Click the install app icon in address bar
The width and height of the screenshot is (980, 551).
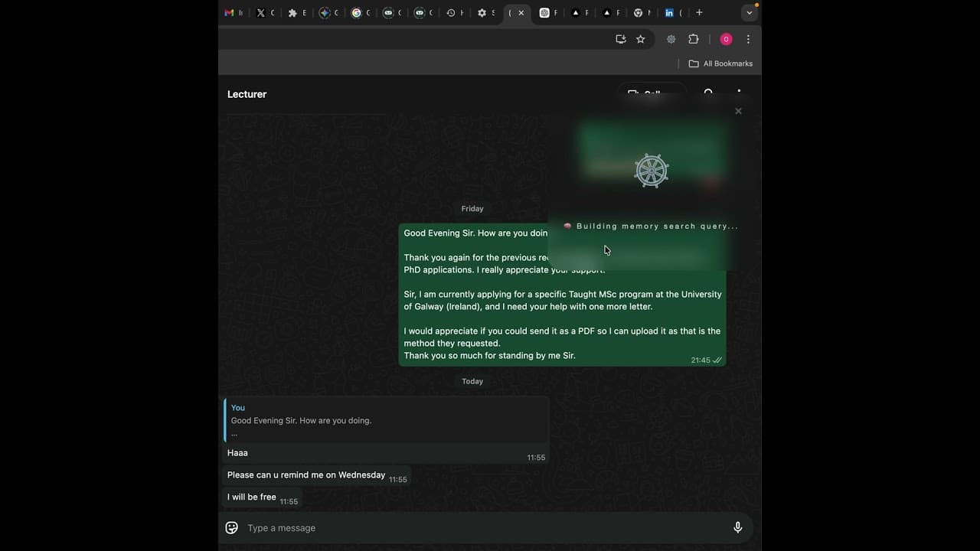pyautogui.click(x=621, y=39)
